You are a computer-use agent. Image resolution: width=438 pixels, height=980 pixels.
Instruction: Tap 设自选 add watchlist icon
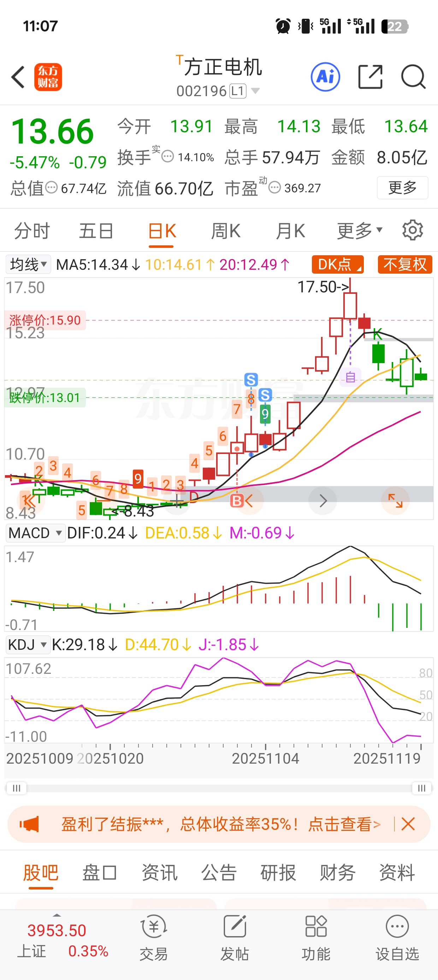(x=397, y=938)
